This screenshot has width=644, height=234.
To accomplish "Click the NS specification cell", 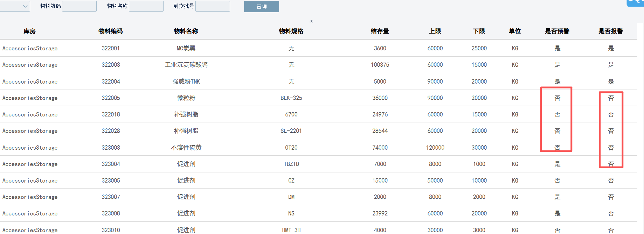I will 291,213.
